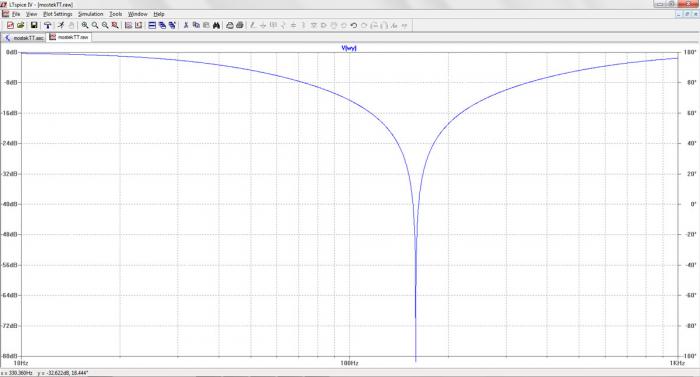700x377 pixels.
Task: Click the Print printer icon
Action: 229,25
